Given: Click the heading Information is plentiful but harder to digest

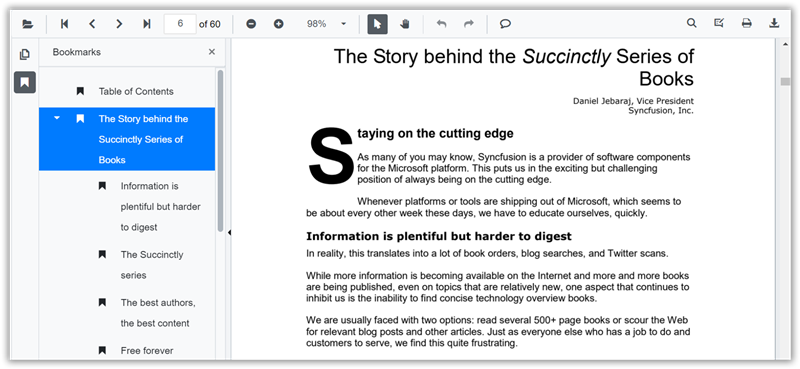Looking at the screenshot, I should tap(439, 236).
